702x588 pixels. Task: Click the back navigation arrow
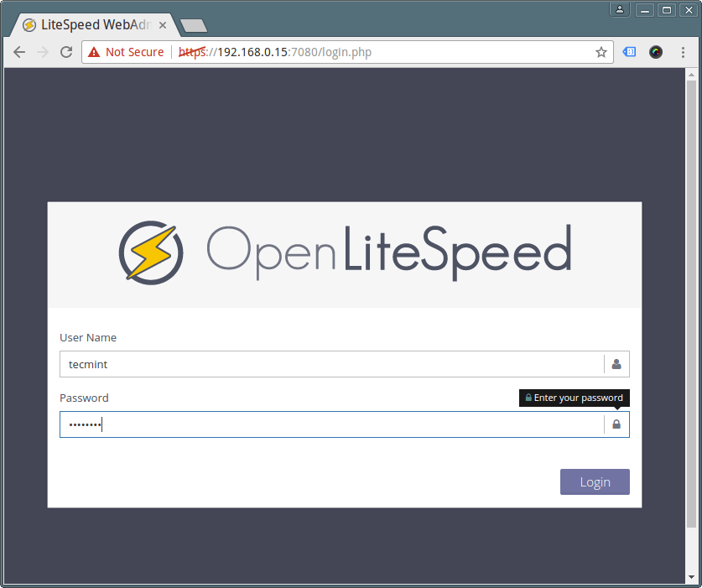tap(19, 52)
